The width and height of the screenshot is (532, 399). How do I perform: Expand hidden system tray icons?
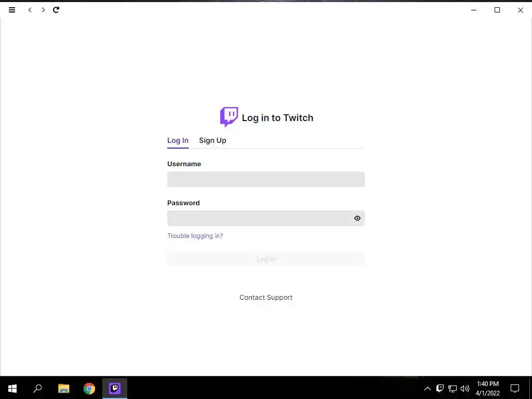click(x=428, y=389)
